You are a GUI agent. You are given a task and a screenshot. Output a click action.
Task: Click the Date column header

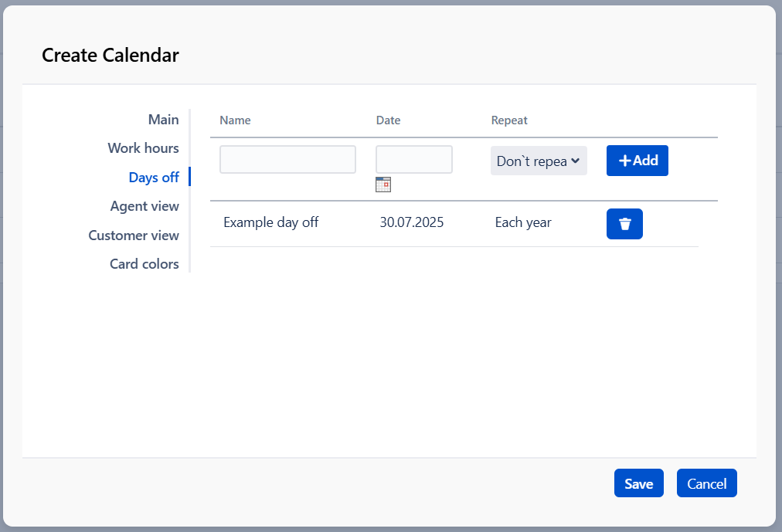point(388,120)
